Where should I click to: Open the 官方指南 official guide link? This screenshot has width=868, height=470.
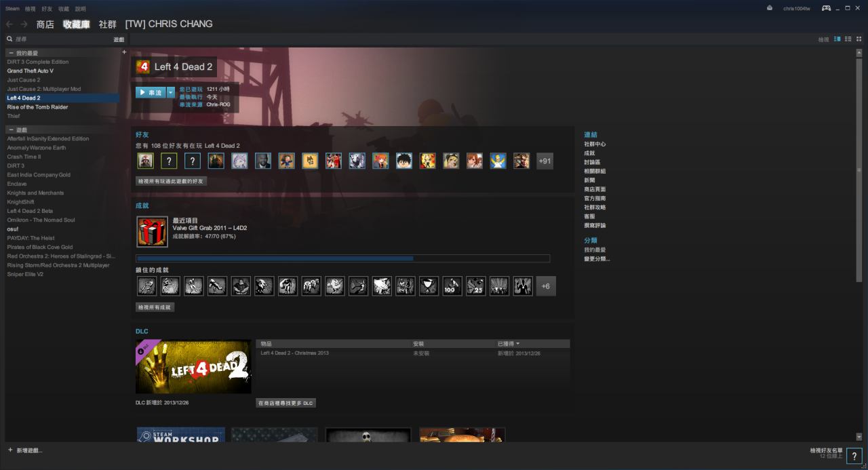coord(595,198)
